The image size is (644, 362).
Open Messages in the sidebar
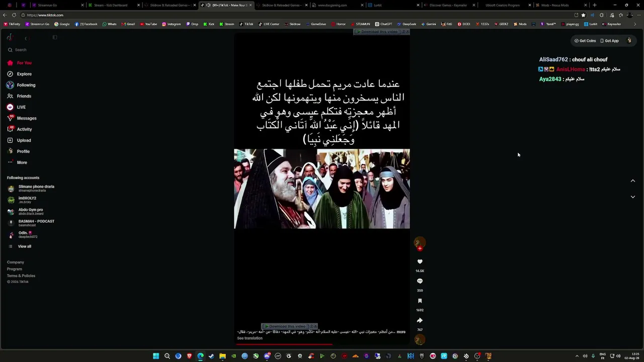click(22, 118)
